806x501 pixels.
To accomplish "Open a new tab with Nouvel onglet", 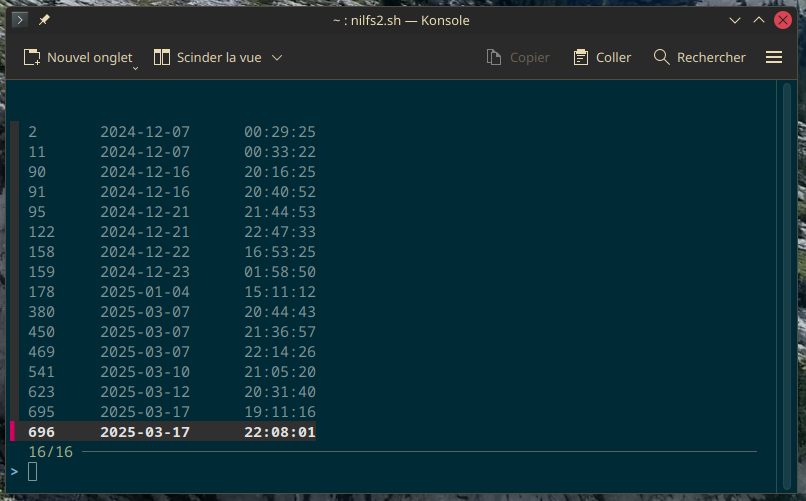I will [x=78, y=58].
